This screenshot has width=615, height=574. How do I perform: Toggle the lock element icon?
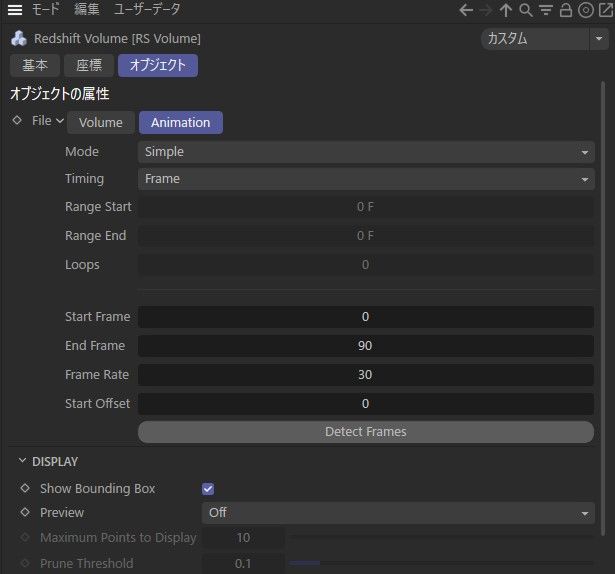[566, 10]
